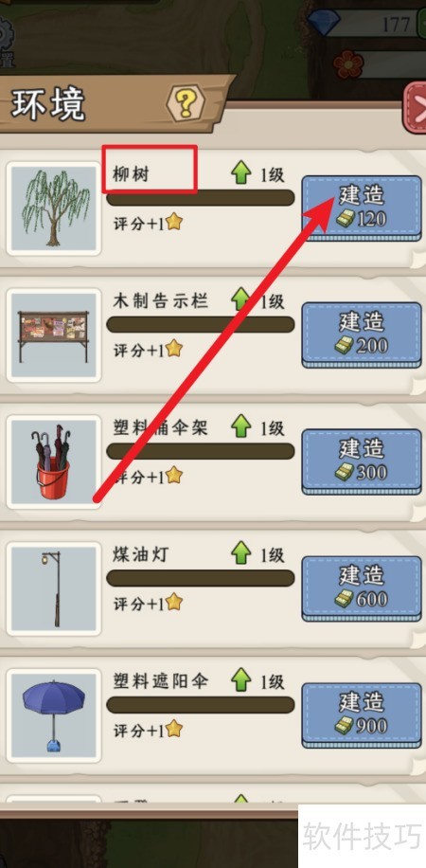Screen dimensions: 426x868
Task: Click the 塑料遮阳伞 progress bar
Action: tap(201, 705)
